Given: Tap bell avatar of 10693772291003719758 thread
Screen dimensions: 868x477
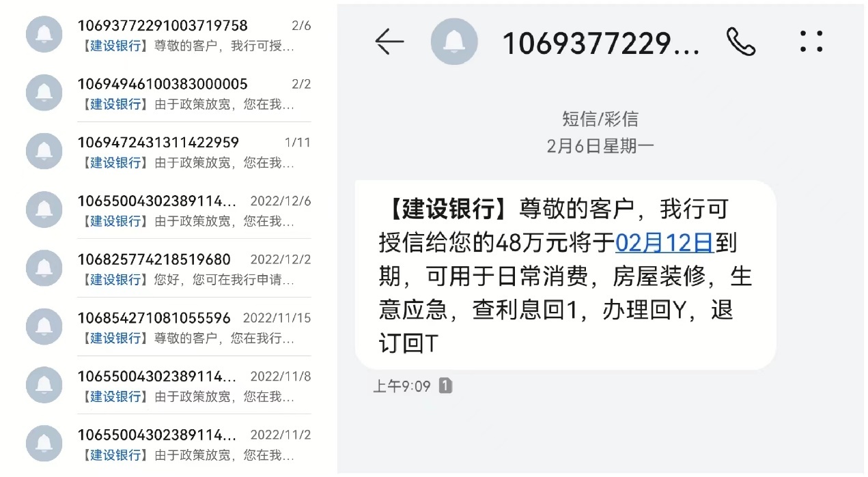Looking at the screenshot, I should 44,33.
